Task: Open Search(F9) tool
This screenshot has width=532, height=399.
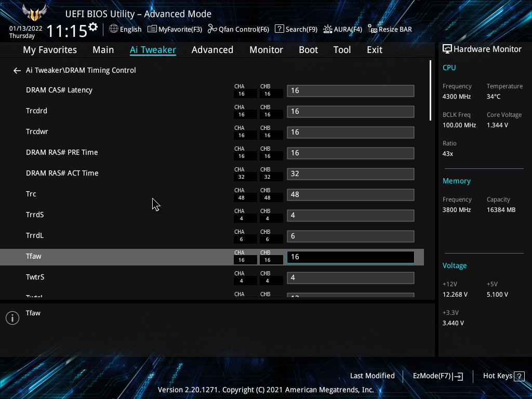Action: 296,29
